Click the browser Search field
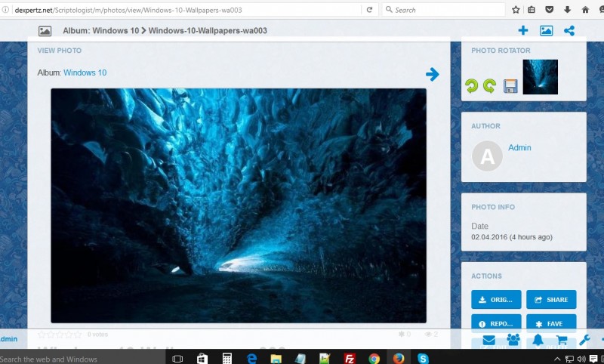Screen dimensions: 604x364 pos(443,10)
